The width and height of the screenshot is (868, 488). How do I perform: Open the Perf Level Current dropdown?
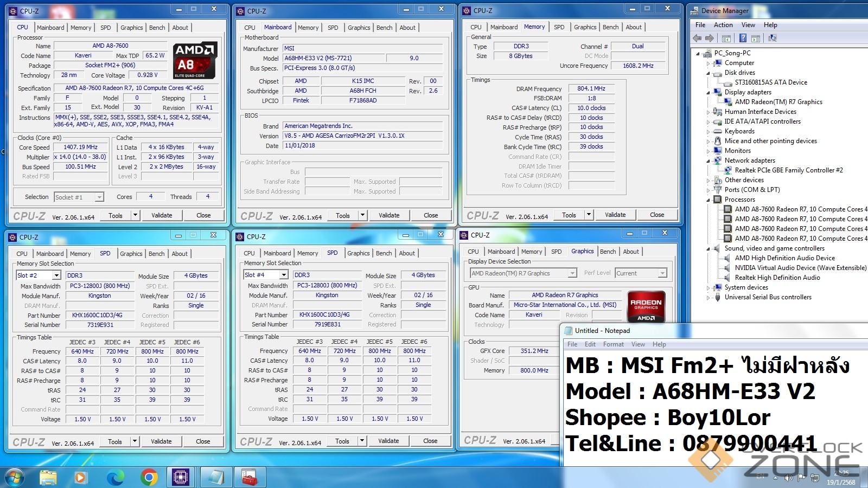pyautogui.click(x=662, y=273)
